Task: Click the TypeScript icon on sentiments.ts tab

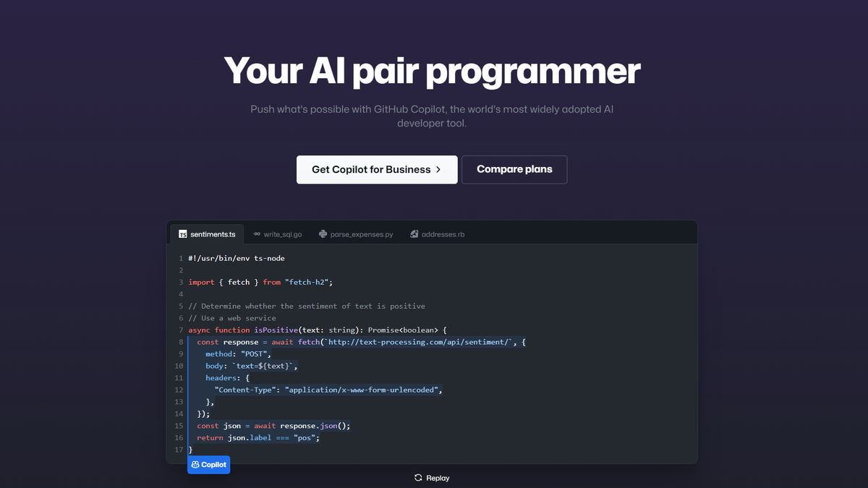Action: coord(182,233)
